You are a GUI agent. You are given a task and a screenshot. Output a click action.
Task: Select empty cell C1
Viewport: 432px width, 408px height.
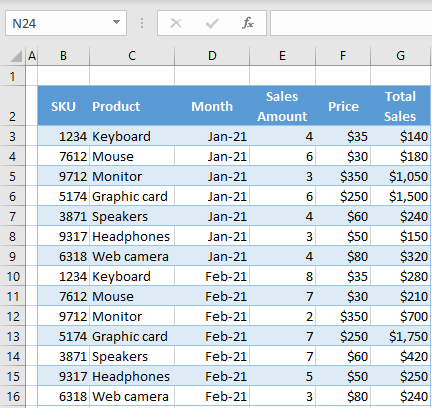pyautogui.click(x=132, y=76)
